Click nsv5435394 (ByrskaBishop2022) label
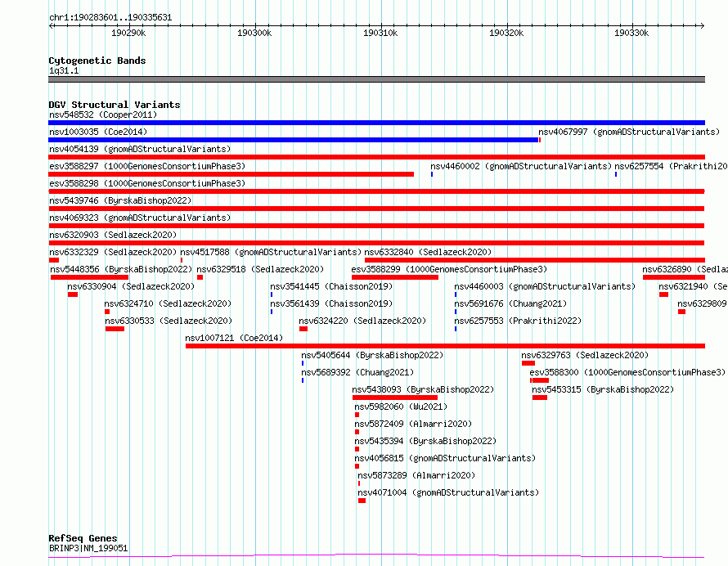Viewport: 728px width, 566px height. pos(425,441)
